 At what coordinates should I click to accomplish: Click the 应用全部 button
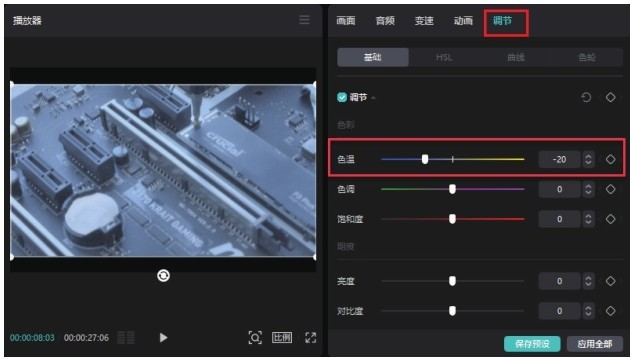pyautogui.click(x=595, y=344)
